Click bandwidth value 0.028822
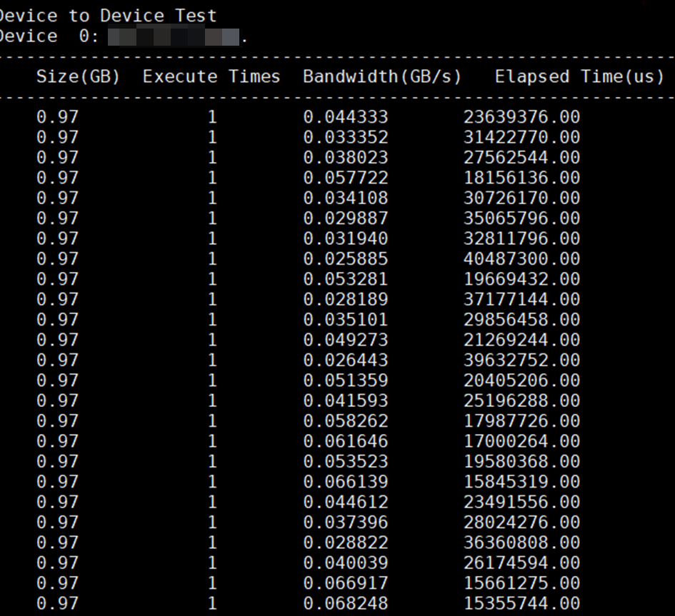Image resolution: width=675 pixels, height=616 pixels. click(x=346, y=542)
